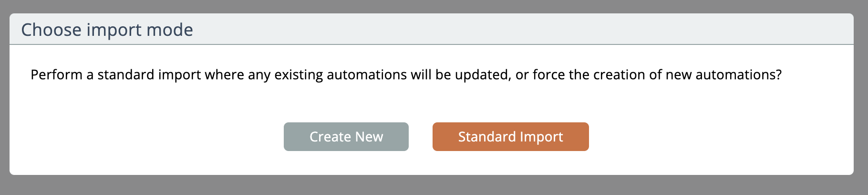Click the Create New button

point(346,137)
